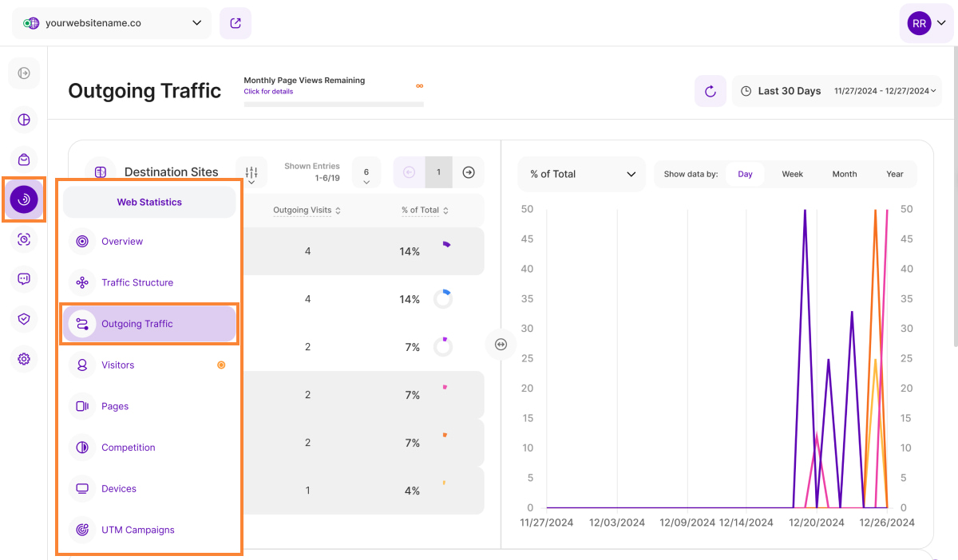Open the security shield sidebar icon

point(24,319)
